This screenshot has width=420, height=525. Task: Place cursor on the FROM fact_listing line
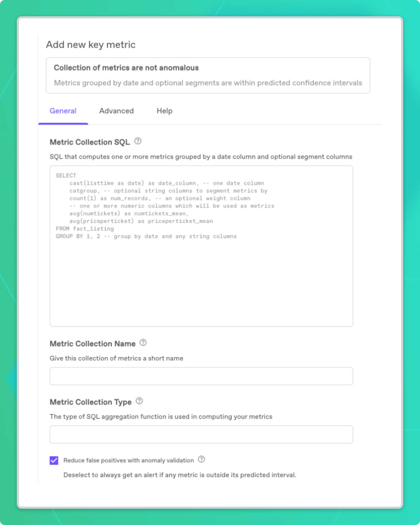point(85,228)
